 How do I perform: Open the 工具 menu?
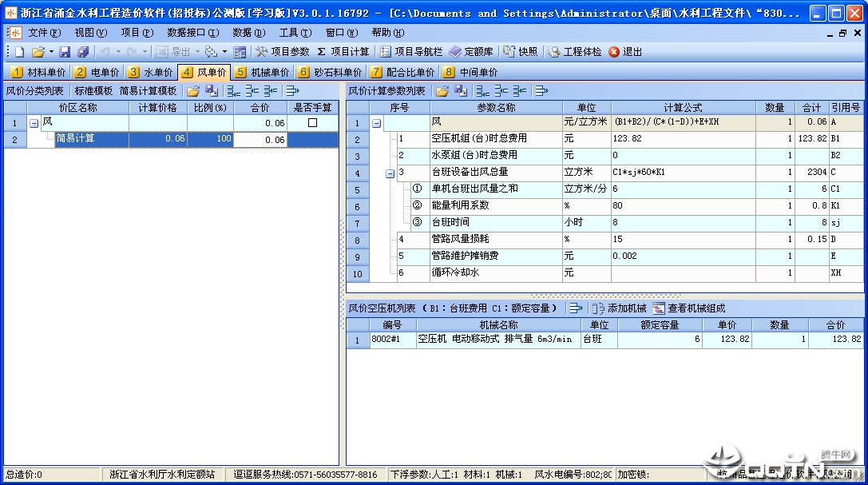(x=294, y=33)
